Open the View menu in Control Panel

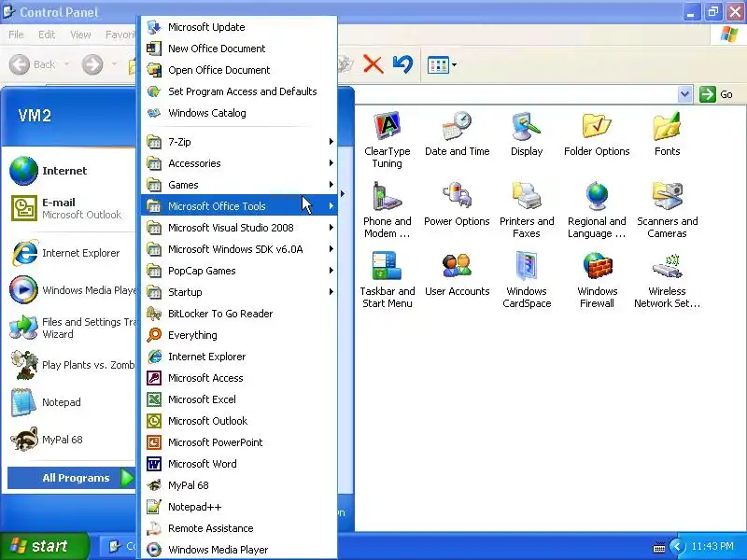point(80,35)
